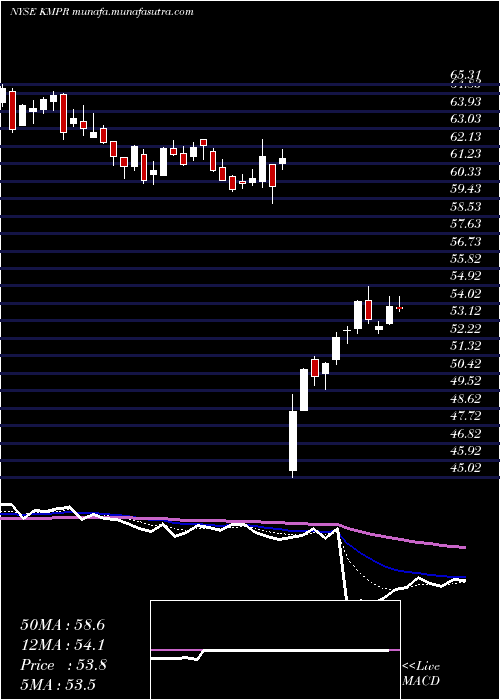Click the 45.92 price axis label
This screenshot has width=500, height=700.
pyautogui.click(x=465, y=450)
